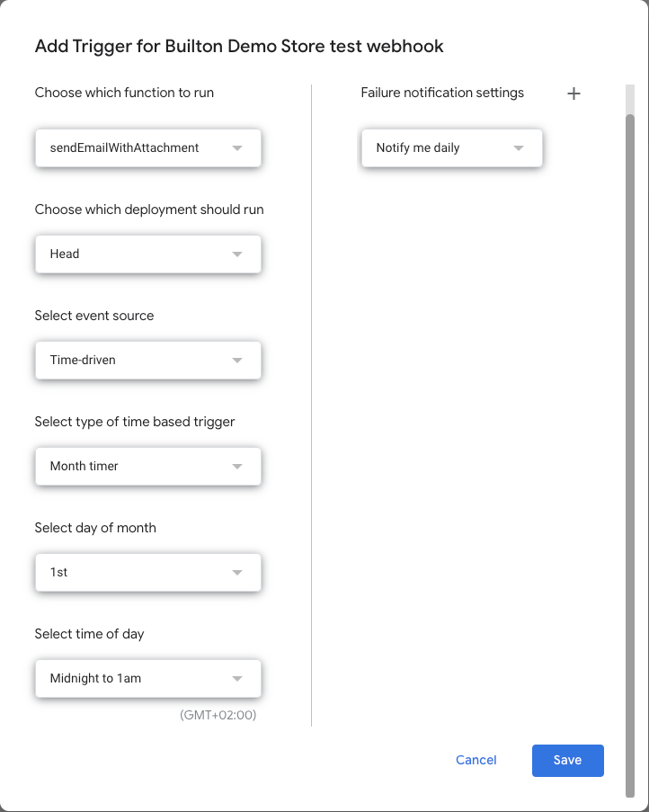Expand the Time-driven event source selector

pos(148,361)
